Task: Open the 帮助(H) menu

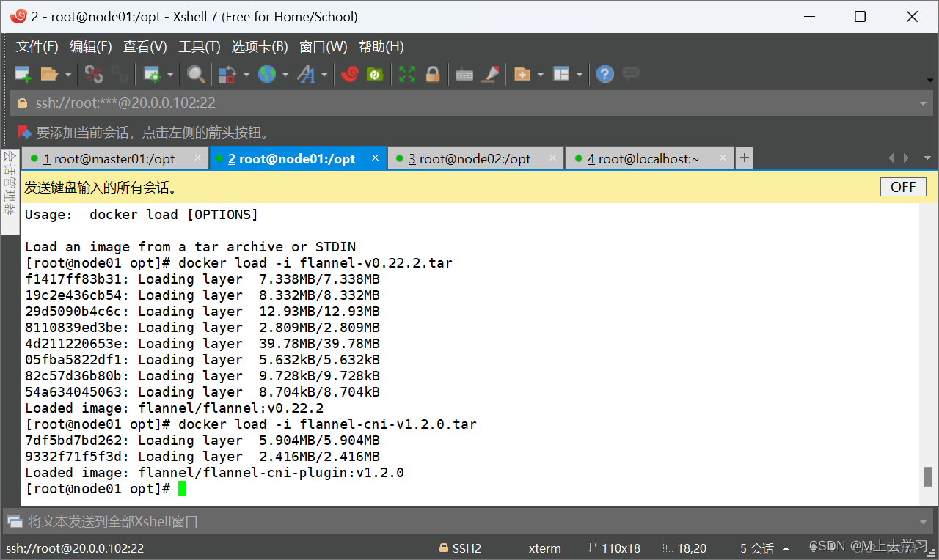Action: 381,47
